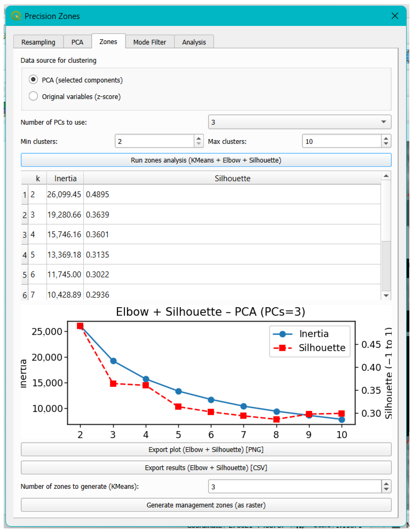Open Number of PCs to use dropdown
The width and height of the screenshot is (414, 532).
click(x=299, y=122)
